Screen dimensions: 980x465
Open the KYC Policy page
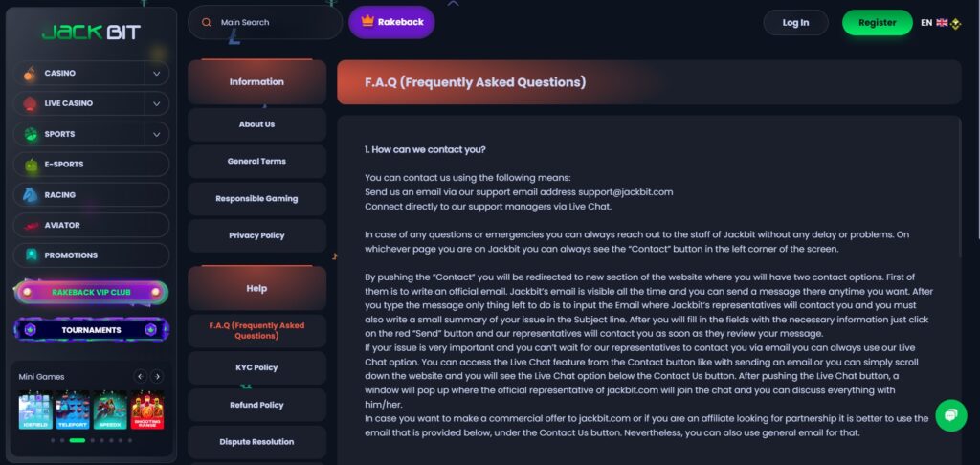(256, 367)
